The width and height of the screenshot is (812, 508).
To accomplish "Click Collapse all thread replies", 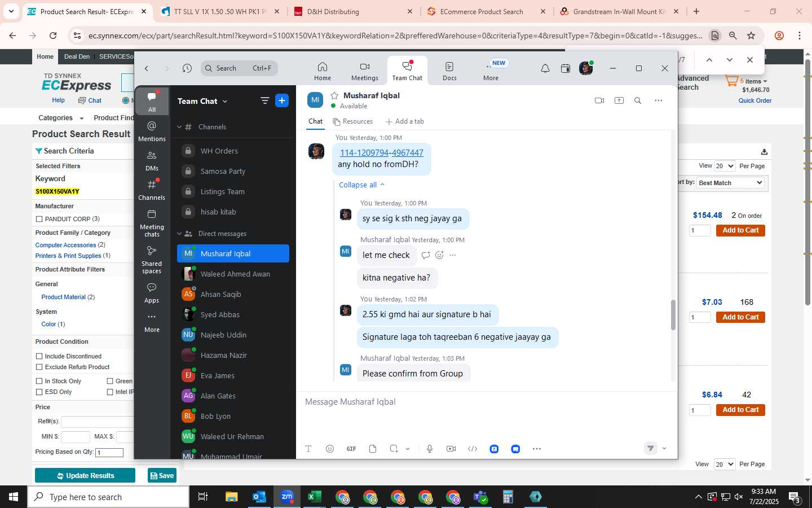I will 361,185.
